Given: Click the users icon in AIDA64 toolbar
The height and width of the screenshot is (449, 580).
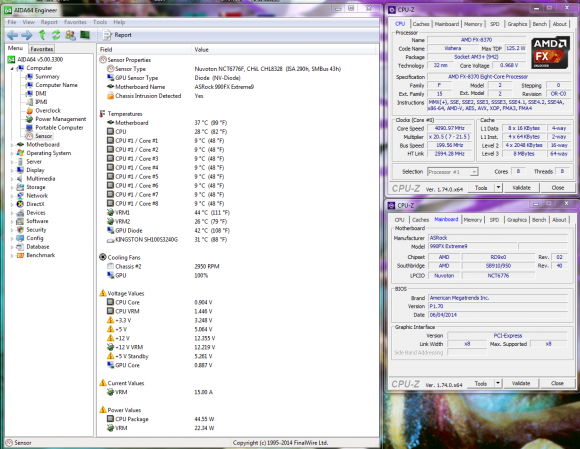Looking at the screenshot, I should [70, 35].
